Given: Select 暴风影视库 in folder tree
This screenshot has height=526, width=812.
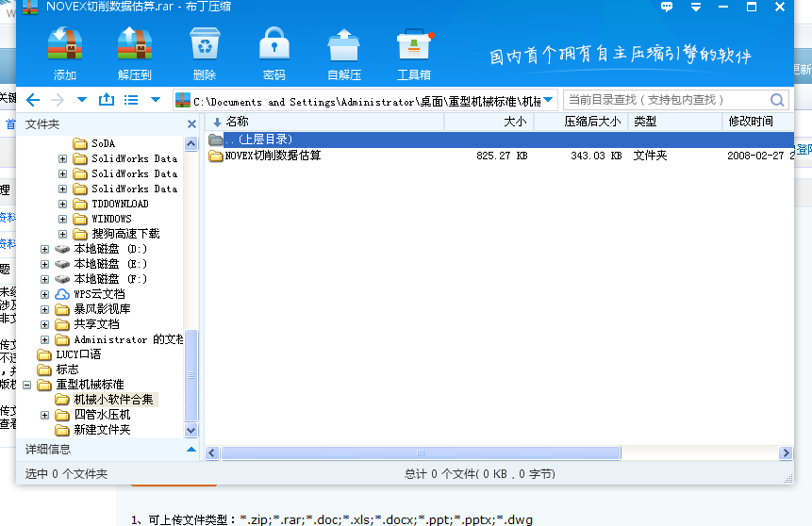Looking at the screenshot, I should click(x=102, y=309).
